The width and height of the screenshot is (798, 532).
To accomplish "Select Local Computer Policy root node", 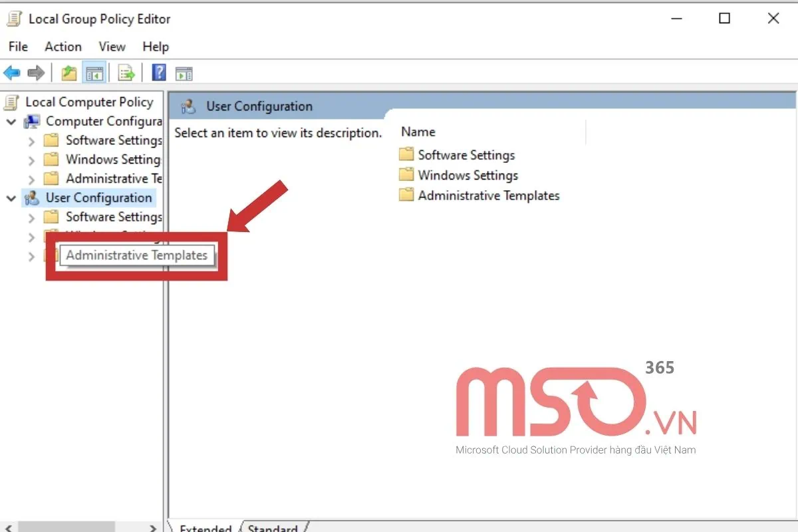I will point(89,102).
